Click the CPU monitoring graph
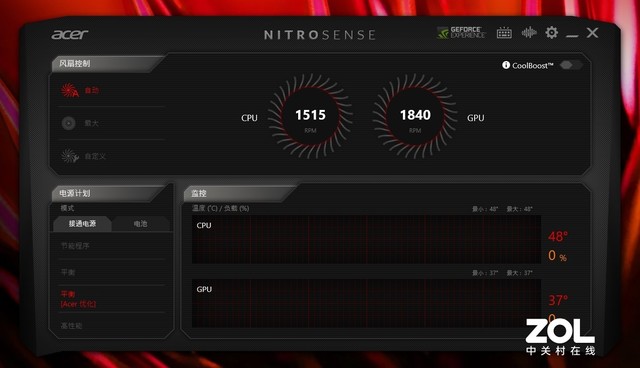640x368 pixels. point(366,239)
